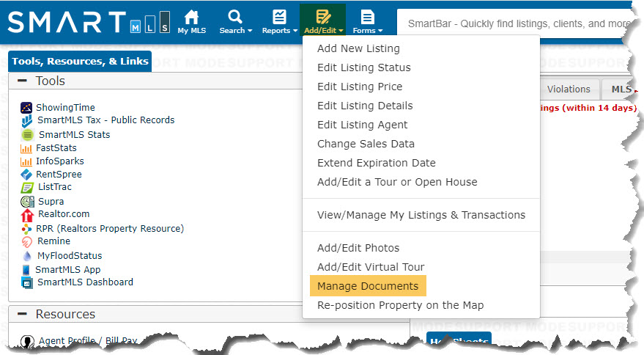Expand the Reports dropdown arrow
This screenshot has width=644, height=355.
[295, 31]
